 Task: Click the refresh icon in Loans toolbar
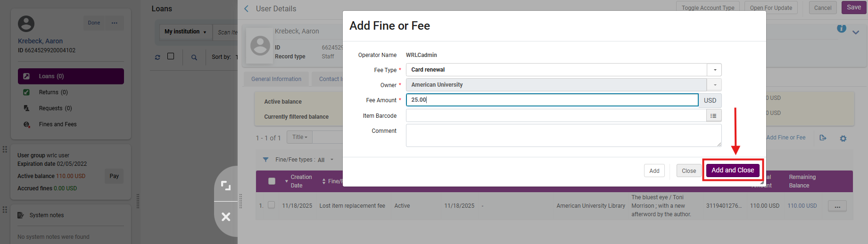(157, 57)
